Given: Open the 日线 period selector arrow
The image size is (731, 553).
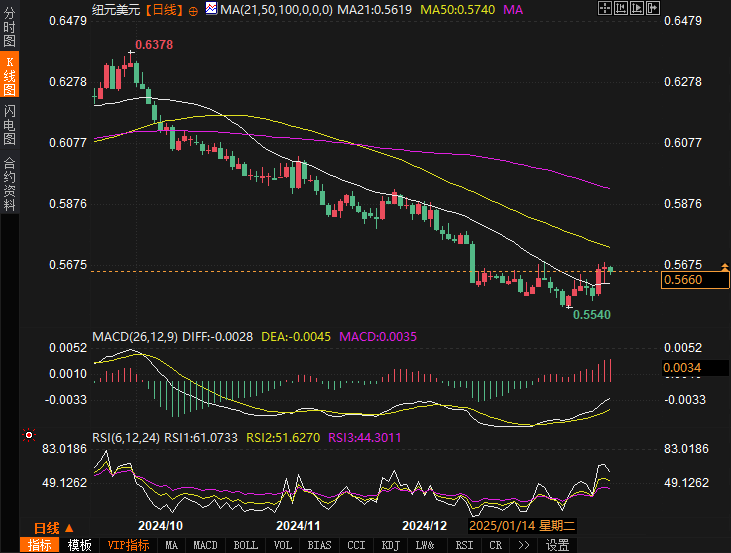Looking at the screenshot, I should coord(71,527).
